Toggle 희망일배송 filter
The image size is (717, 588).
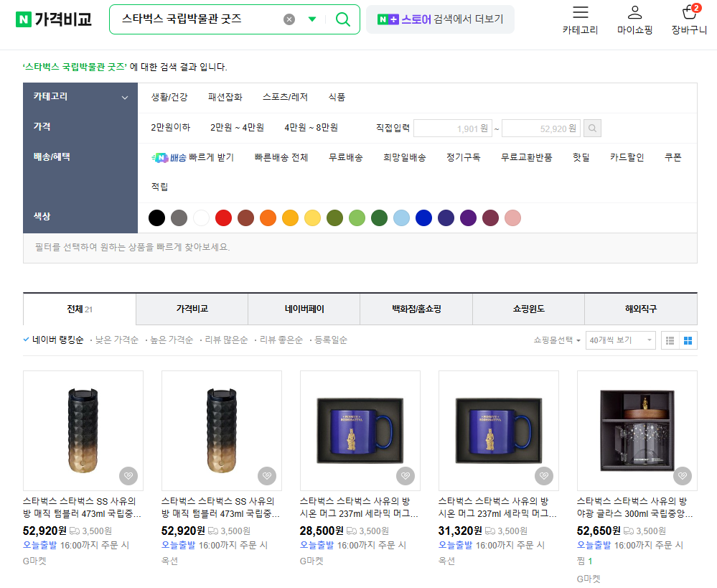(405, 157)
